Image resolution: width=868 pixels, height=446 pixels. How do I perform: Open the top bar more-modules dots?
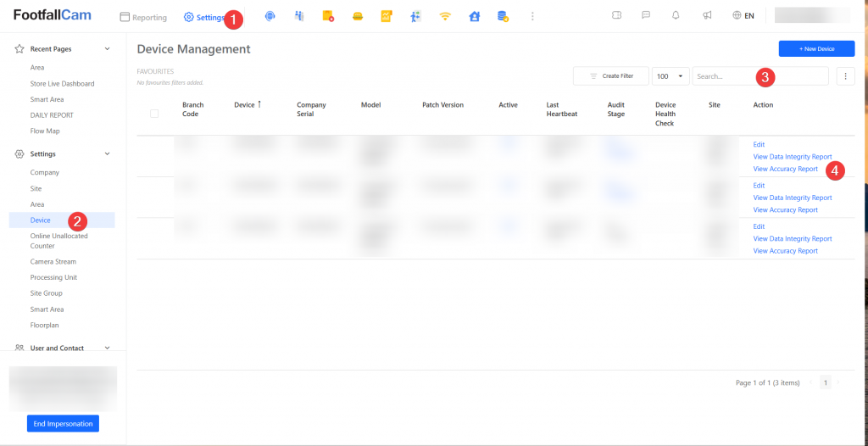532,17
